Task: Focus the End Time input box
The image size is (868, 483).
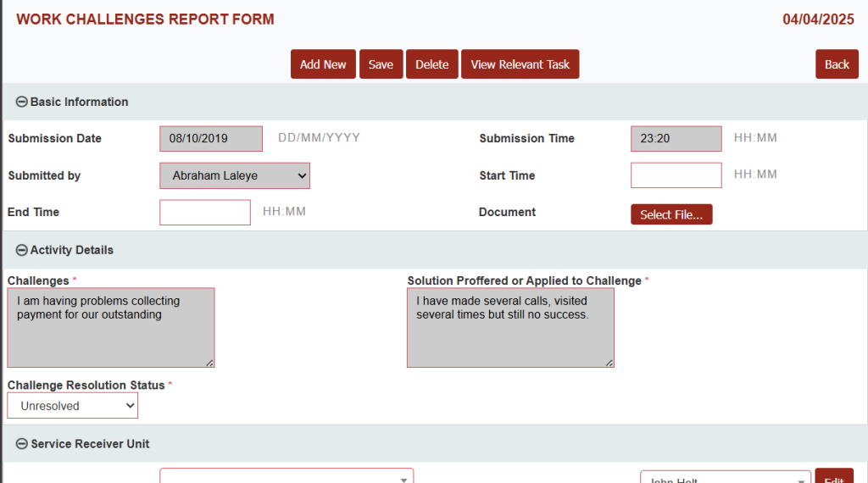Action: click(205, 213)
